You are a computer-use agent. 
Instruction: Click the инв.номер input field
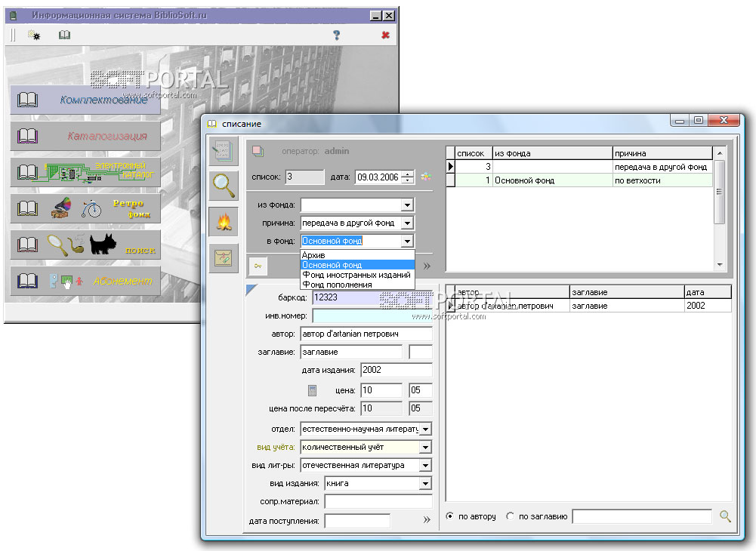pos(372,316)
